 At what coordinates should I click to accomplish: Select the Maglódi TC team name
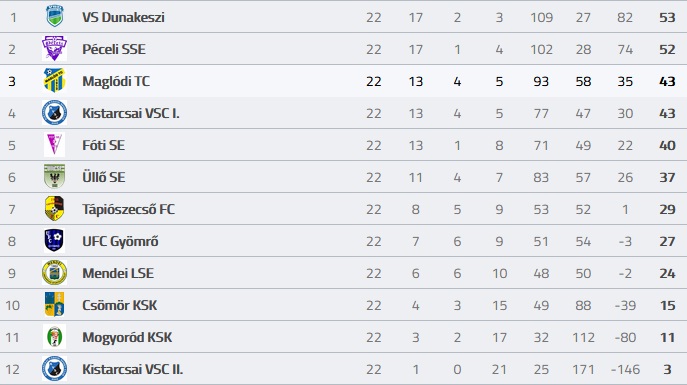[116, 81]
